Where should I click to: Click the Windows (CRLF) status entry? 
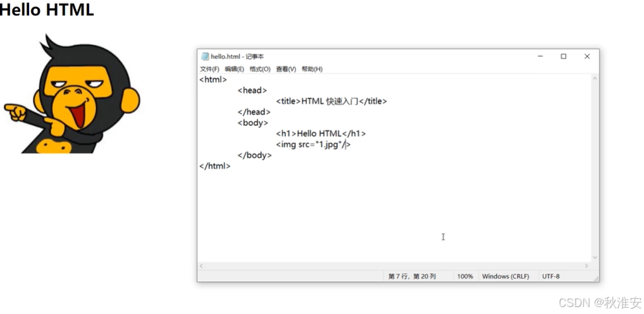505,277
